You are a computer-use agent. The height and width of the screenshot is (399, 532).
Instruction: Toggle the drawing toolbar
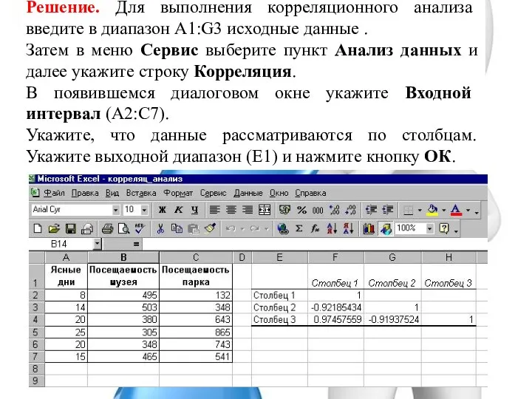386,228
